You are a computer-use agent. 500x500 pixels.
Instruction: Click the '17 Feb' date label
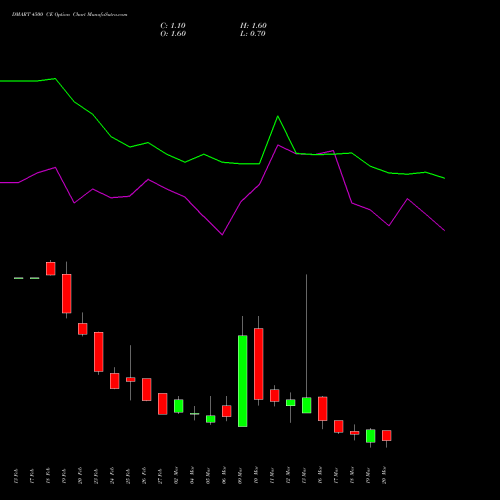(32, 476)
